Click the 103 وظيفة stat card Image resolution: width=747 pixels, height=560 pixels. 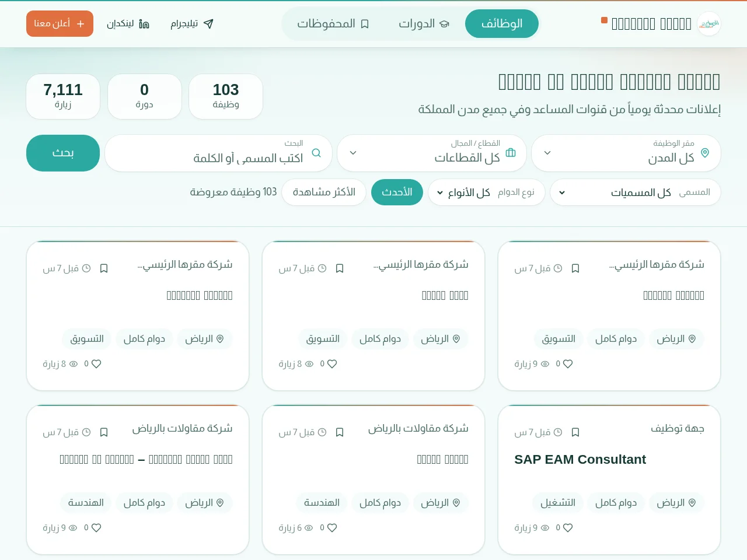226,96
